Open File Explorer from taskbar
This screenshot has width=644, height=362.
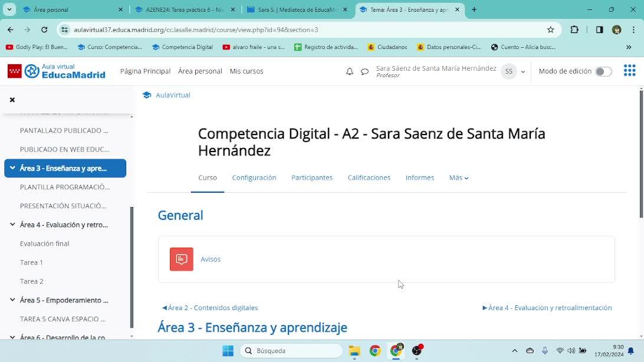354,351
